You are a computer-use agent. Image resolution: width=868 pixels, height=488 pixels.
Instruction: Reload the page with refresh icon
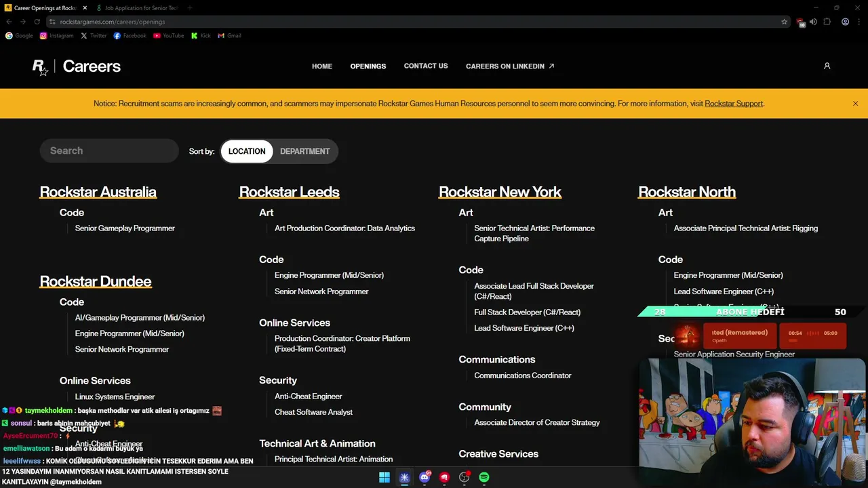(37, 22)
